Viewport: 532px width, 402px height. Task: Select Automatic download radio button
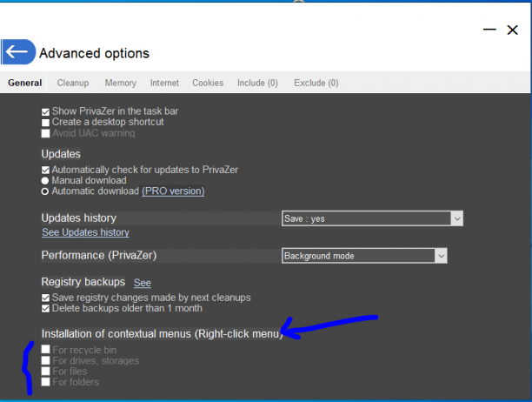tap(45, 191)
